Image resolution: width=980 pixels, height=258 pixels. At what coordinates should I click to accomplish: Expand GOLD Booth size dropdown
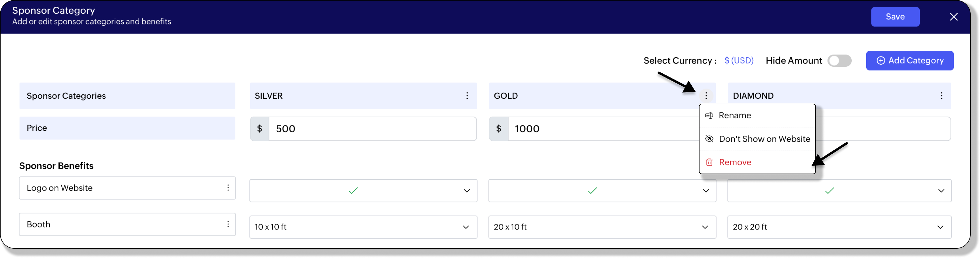tap(704, 227)
